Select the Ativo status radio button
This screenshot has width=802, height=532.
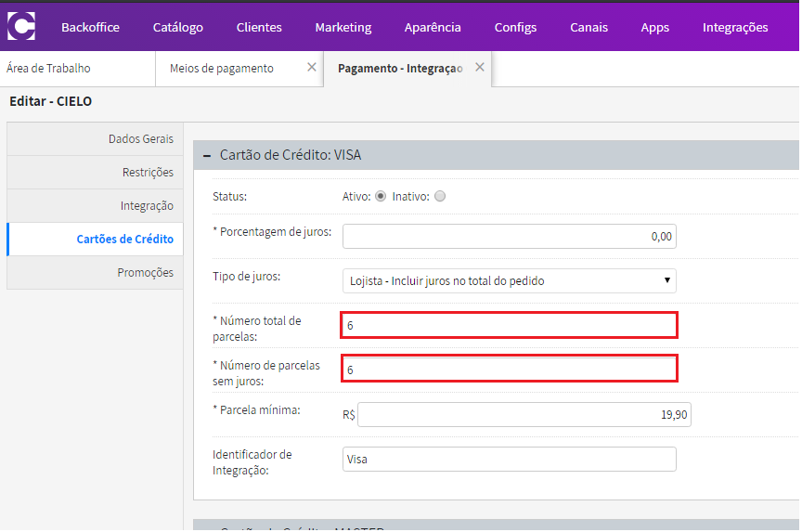pyautogui.click(x=381, y=197)
